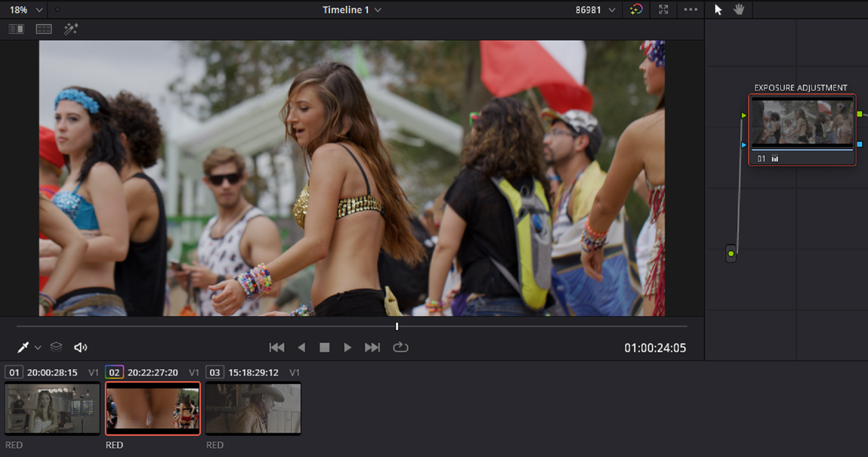The image size is (868, 457).
Task: Open the 18% zoom level dropdown
Action: (26, 9)
